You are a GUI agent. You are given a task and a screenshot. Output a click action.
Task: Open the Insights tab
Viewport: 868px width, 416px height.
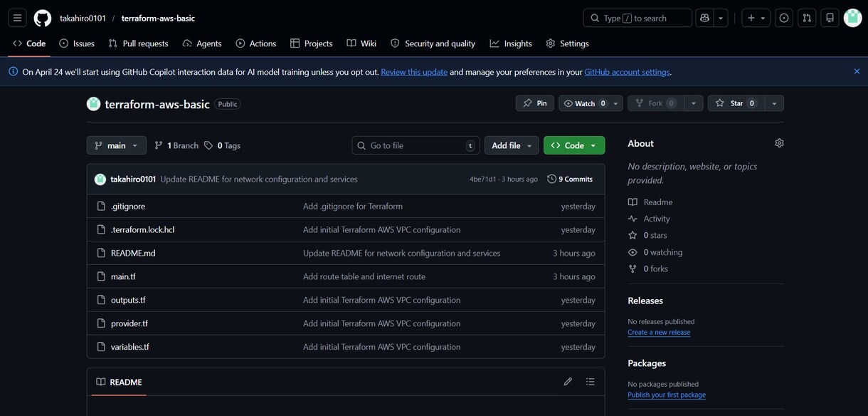click(511, 43)
